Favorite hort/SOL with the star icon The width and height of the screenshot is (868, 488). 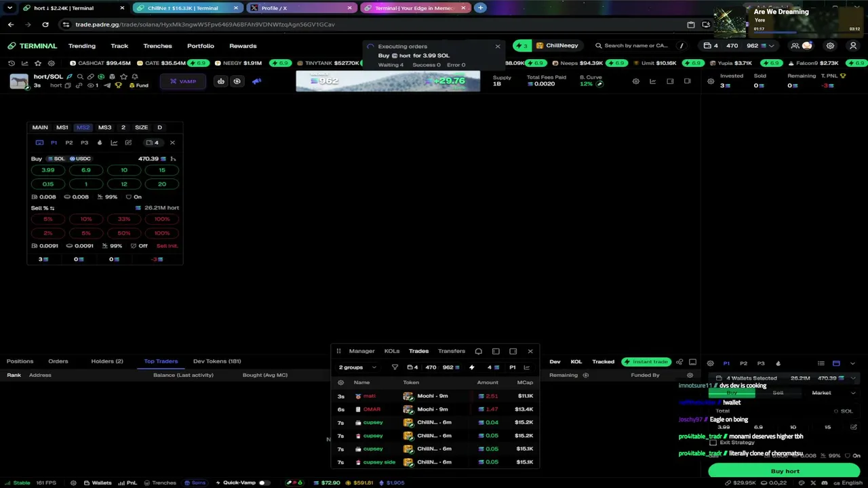pyautogui.click(x=123, y=77)
